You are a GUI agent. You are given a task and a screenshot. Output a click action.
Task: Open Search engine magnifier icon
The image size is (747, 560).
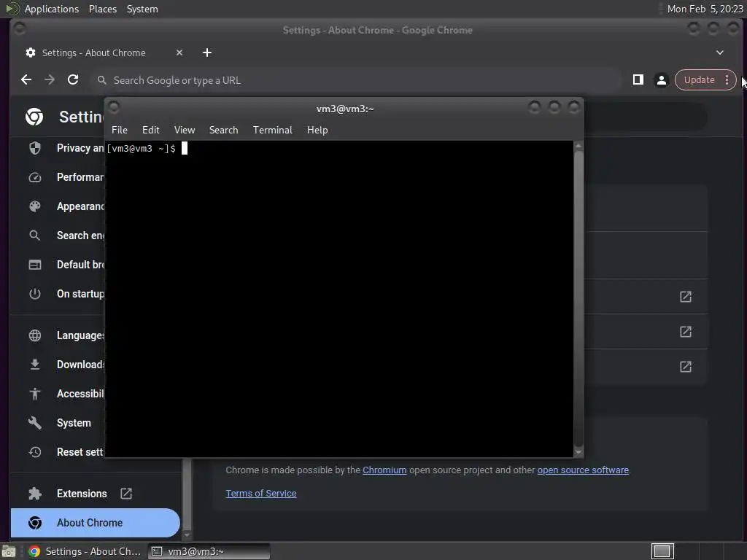click(35, 236)
